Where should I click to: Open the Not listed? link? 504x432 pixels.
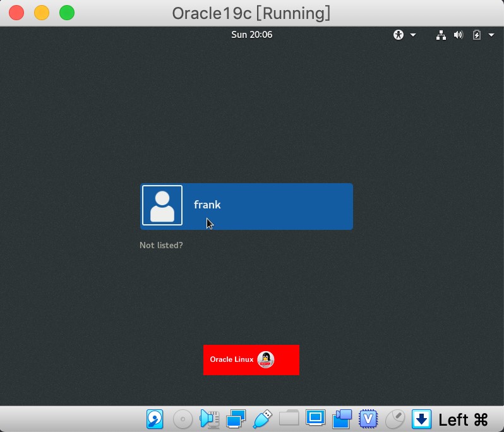(x=161, y=245)
